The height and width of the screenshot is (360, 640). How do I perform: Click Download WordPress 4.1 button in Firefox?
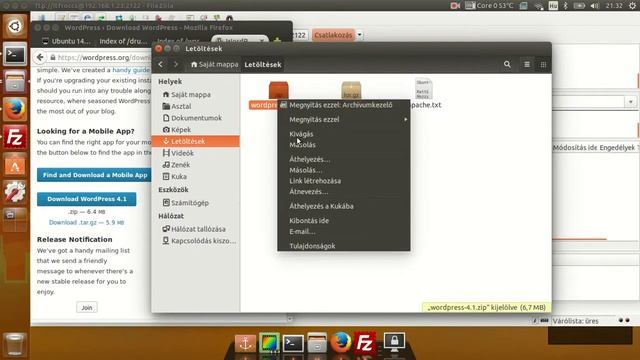[x=87, y=199]
